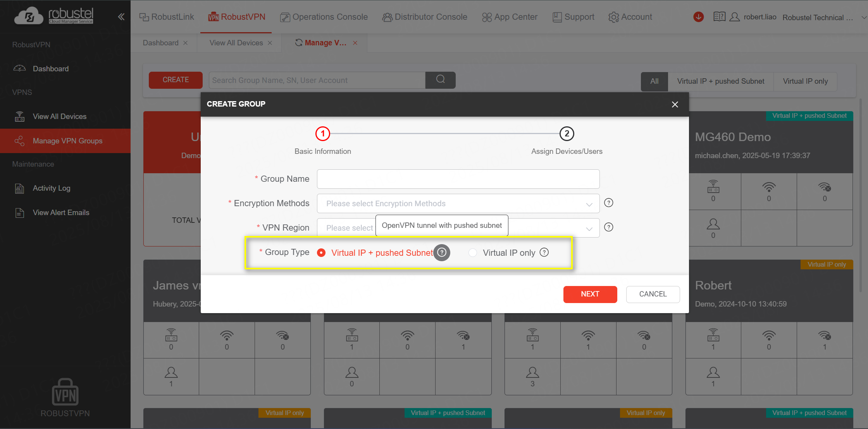Image resolution: width=868 pixels, height=429 pixels.
Task: Click the Encryption Methods help icon
Action: tap(609, 203)
